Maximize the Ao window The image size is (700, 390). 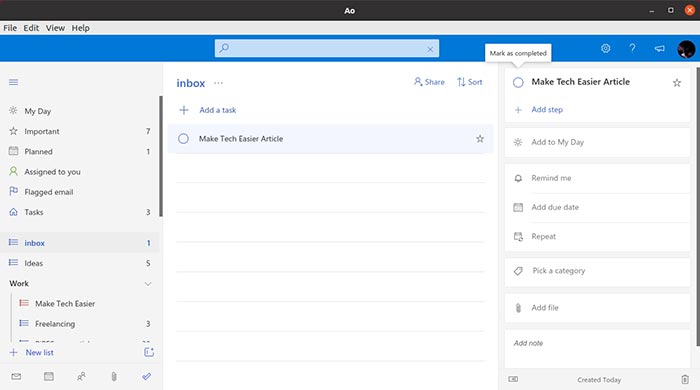(x=671, y=10)
